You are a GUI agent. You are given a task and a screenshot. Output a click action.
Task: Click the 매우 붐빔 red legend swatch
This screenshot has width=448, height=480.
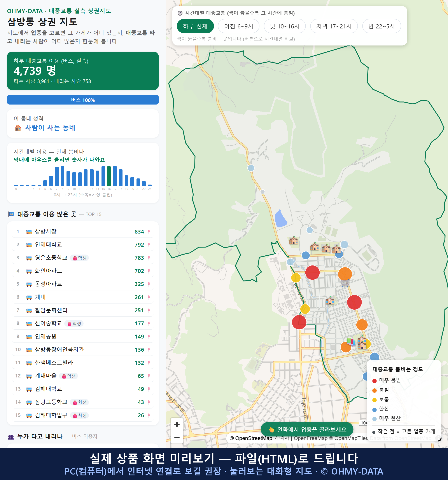[x=374, y=381]
